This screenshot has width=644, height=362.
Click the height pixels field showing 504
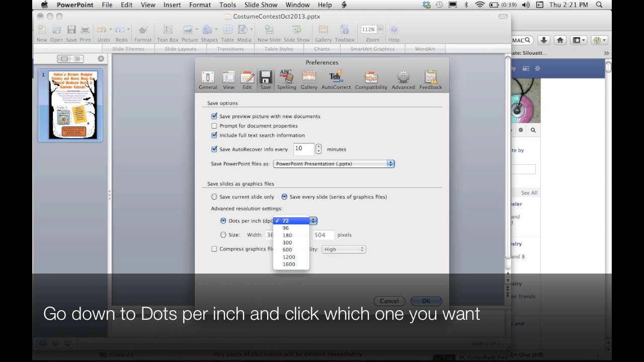323,235
